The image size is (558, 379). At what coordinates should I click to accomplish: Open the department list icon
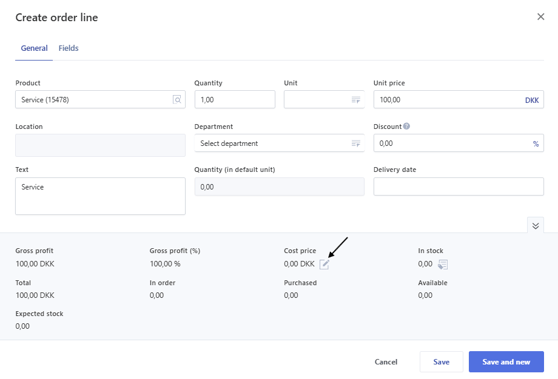(356, 143)
